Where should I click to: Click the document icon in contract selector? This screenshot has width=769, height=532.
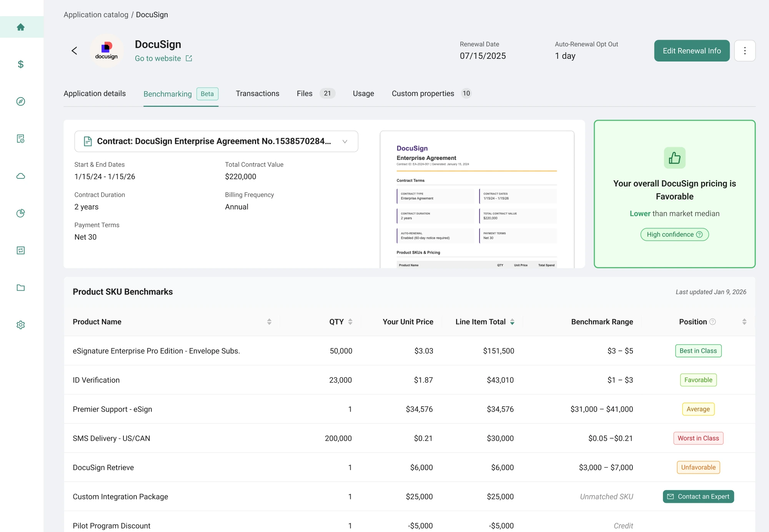(x=88, y=141)
